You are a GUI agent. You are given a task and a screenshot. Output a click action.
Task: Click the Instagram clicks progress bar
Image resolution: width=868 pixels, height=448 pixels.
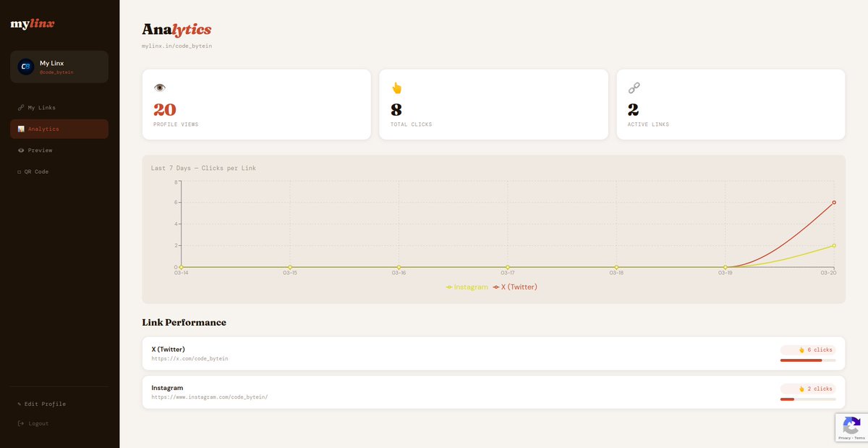tap(808, 399)
